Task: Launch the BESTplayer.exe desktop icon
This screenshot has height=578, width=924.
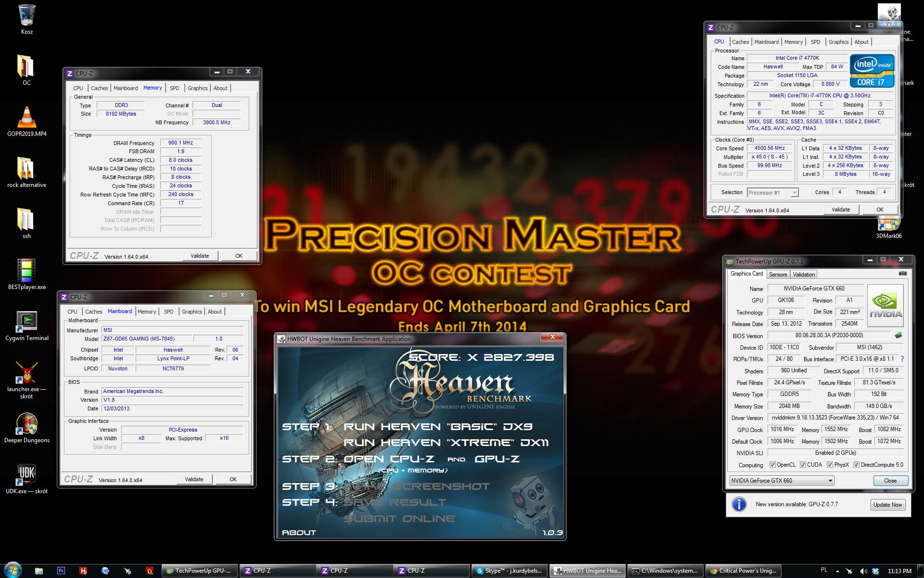Action: tap(26, 270)
